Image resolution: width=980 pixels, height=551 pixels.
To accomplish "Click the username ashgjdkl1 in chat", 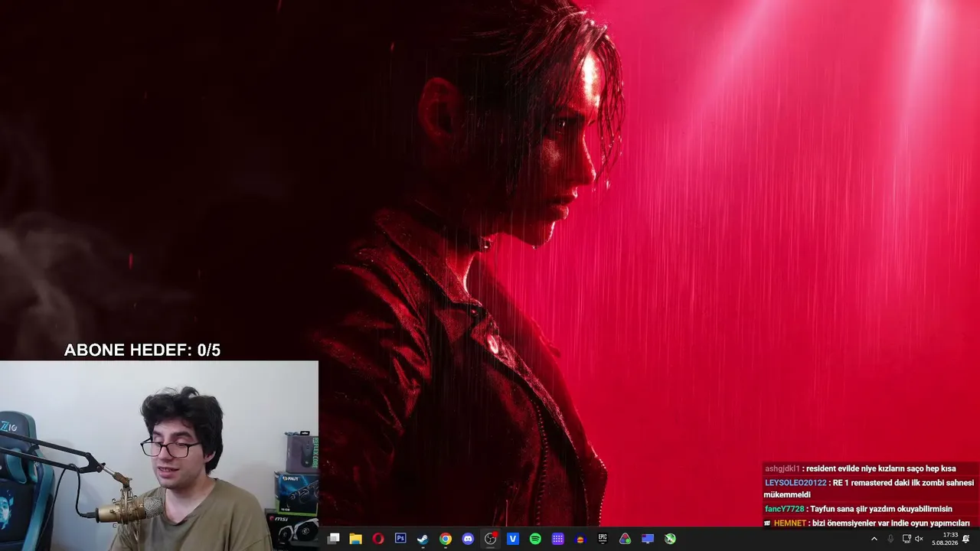I will (x=782, y=468).
